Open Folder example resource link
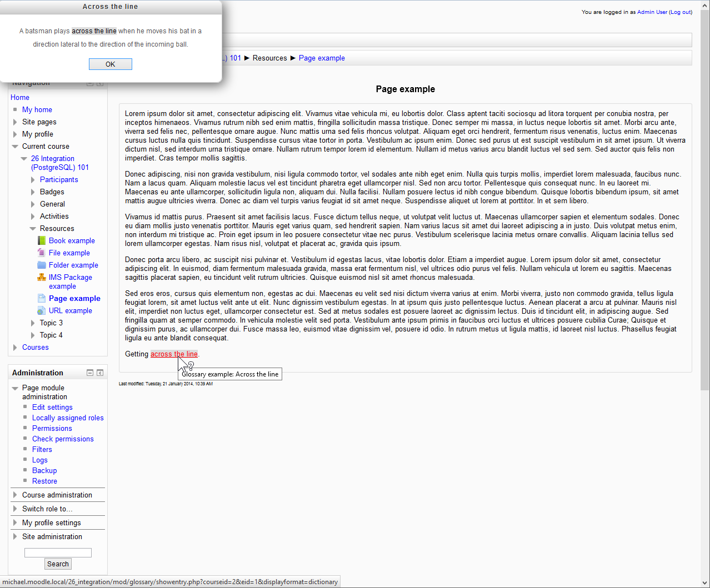 pyautogui.click(x=73, y=265)
